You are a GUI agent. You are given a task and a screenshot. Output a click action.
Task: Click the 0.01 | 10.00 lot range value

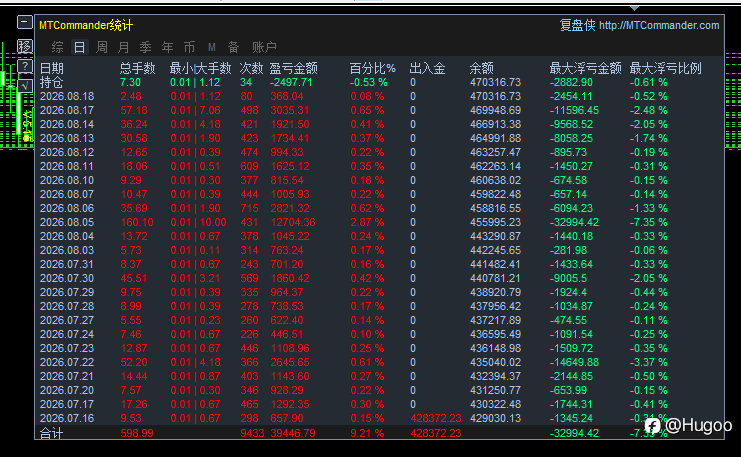pyautogui.click(x=198, y=222)
